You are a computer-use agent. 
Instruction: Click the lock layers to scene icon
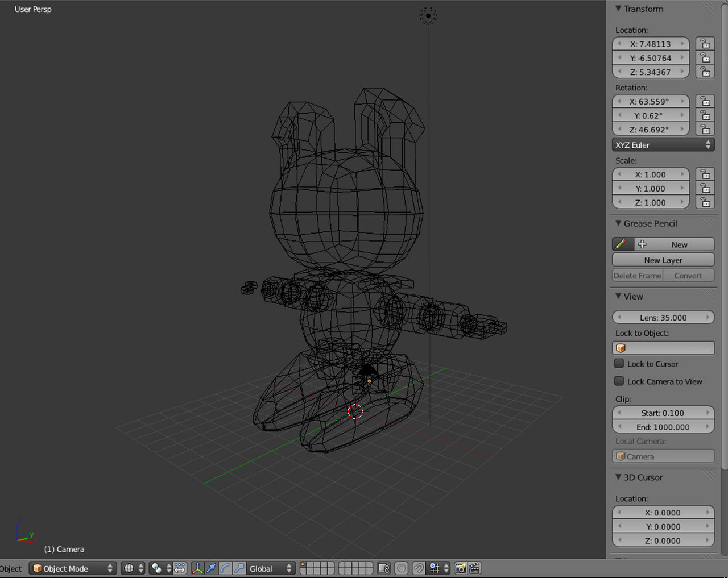384,568
